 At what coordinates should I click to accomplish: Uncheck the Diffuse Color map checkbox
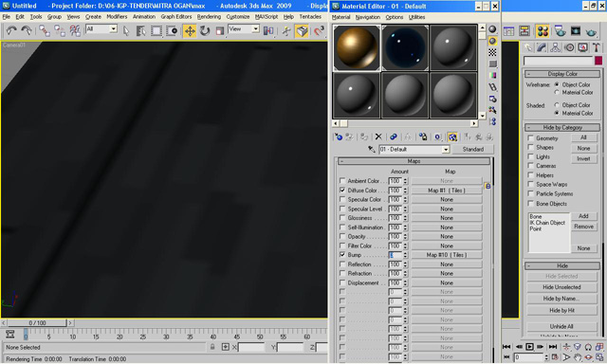coord(342,190)
